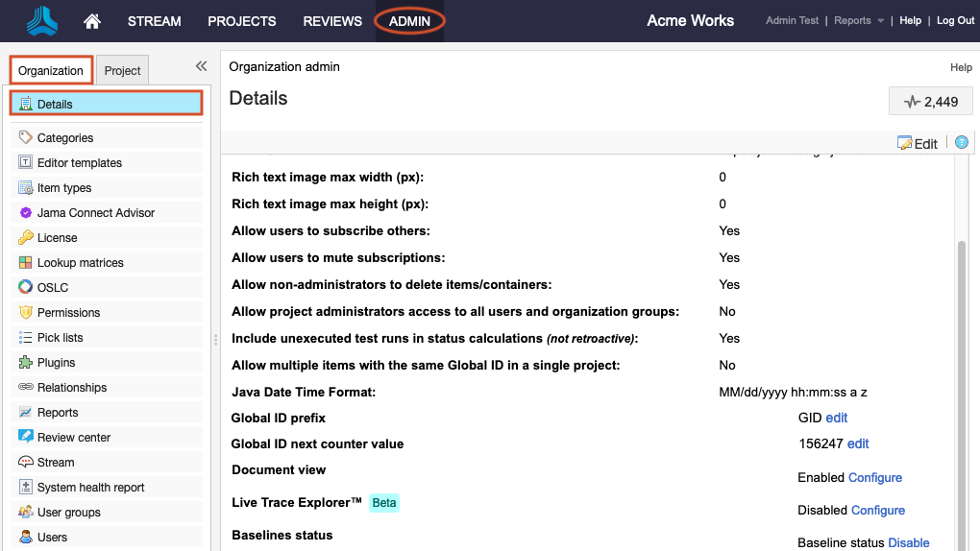This screenshot has height=551, width=980.
Task: Click the Log Out link
Action: 955,20
